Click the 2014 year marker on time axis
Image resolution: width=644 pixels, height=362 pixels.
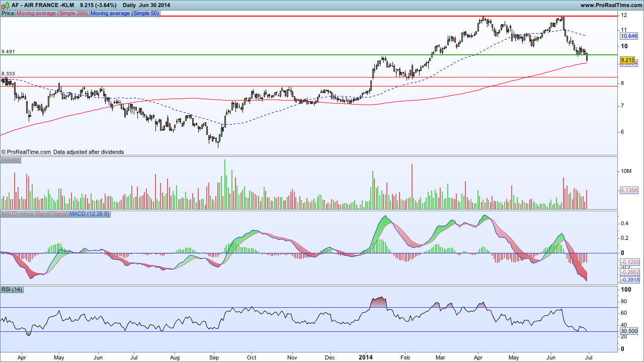pyautogui.click(x=365, y=357)
